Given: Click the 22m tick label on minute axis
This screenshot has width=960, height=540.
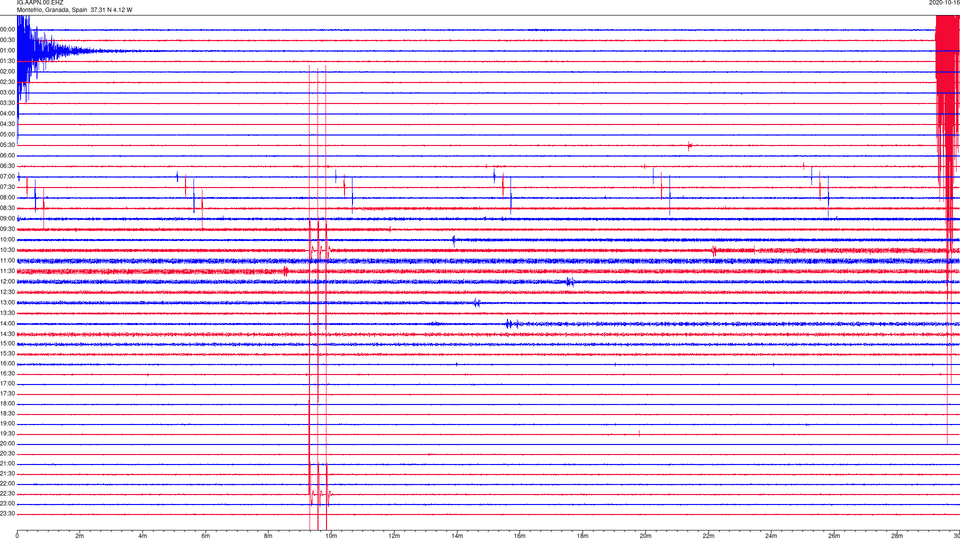Looking at the screenshot, I should pos(708,536).
